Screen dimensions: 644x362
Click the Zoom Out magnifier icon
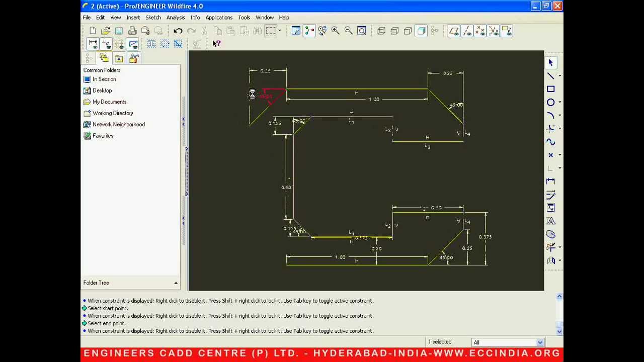click(x=348, y=31)
